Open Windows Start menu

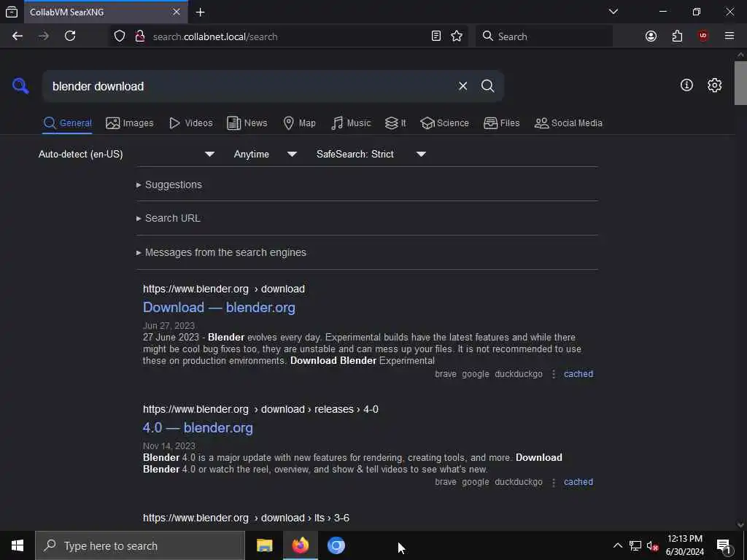pyautogui.click(x=18, y=545)
